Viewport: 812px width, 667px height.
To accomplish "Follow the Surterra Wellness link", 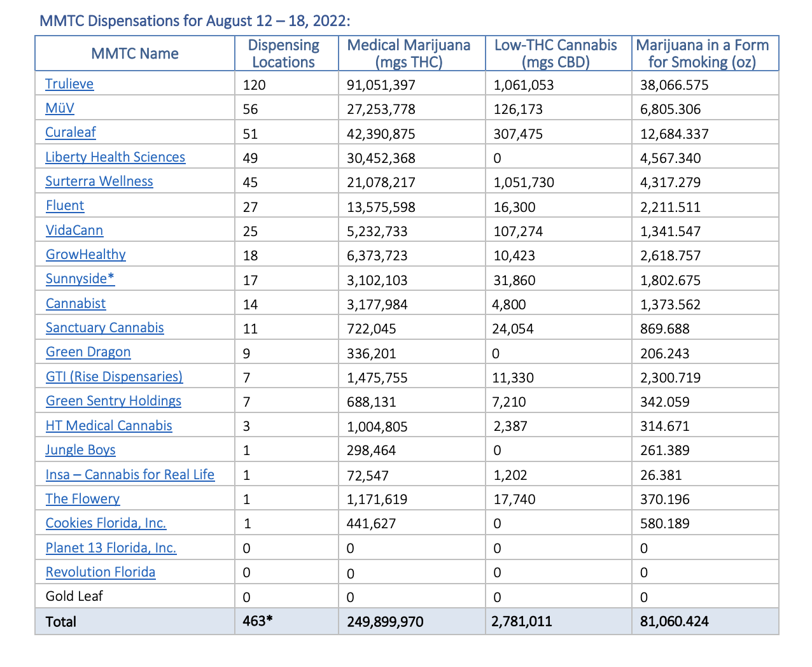I will [x=99, y=181].
